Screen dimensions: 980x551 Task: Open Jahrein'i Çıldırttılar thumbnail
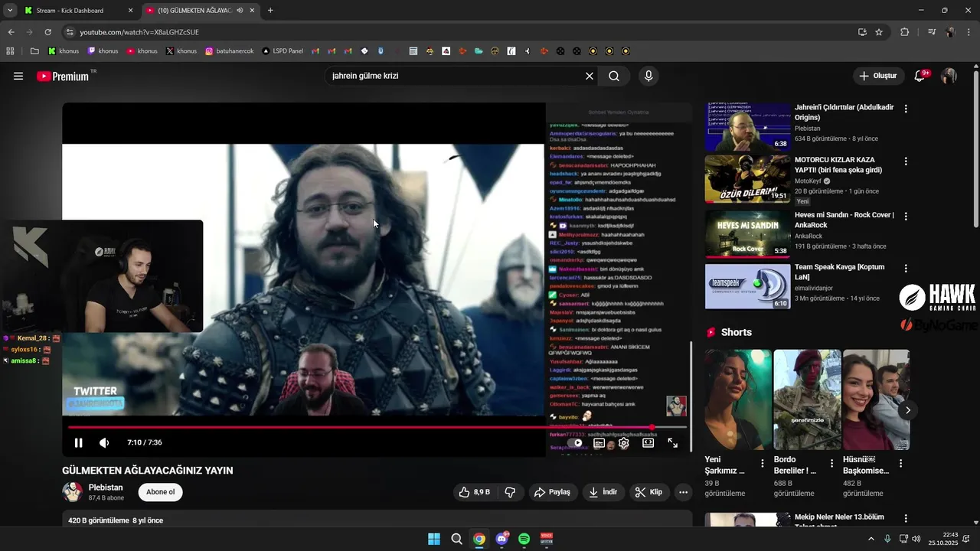click(x=747, y=126)
